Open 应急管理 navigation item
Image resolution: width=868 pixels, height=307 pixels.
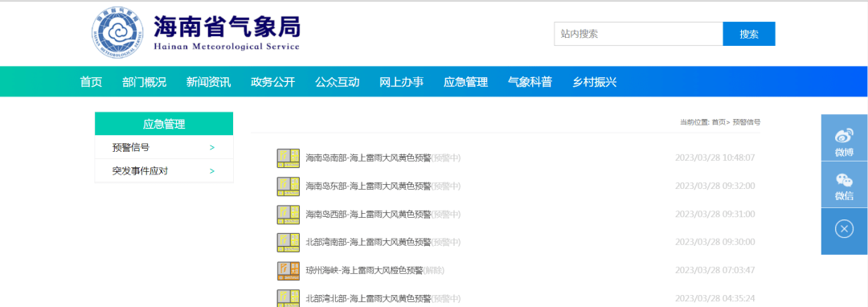(465, 83)
